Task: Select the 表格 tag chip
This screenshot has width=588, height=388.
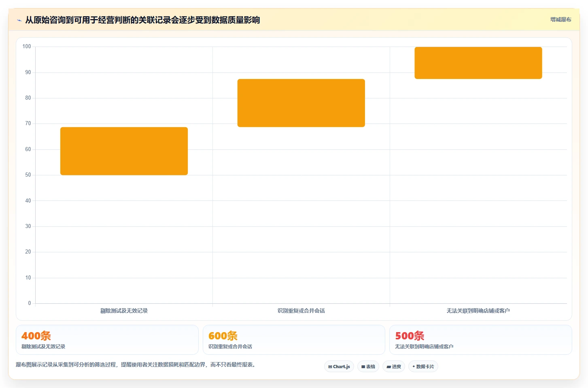Action: pos(368,367)
